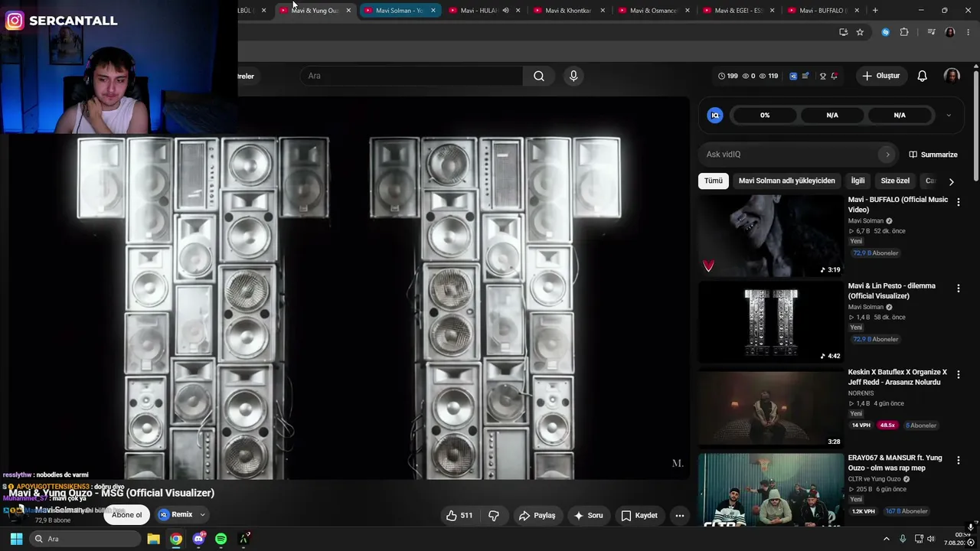Select the İlgili filter chip

(x=857, y=181)
